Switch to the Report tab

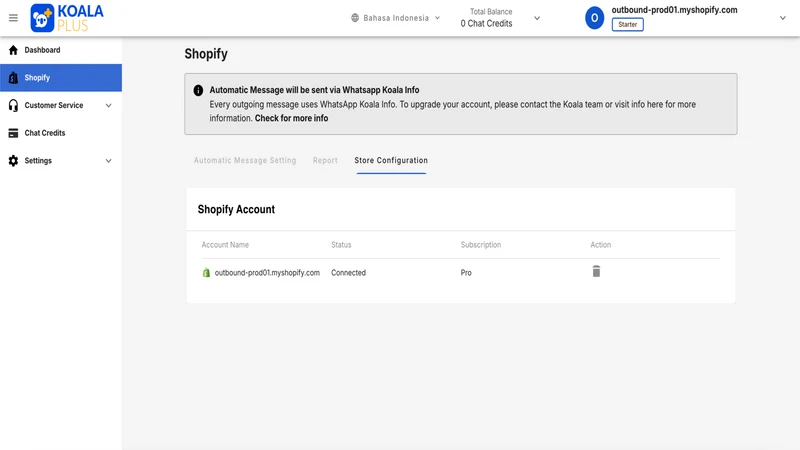tap(325, 160)
